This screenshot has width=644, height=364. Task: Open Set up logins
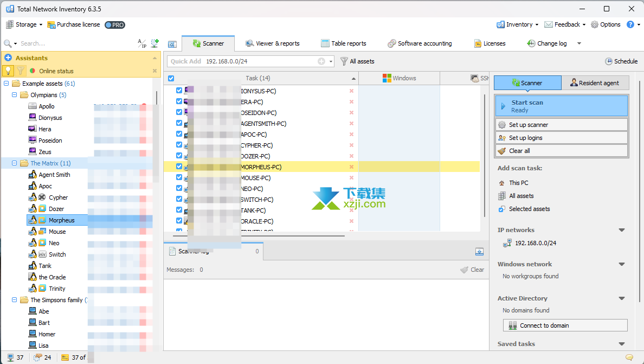click(x=562, y=138)
